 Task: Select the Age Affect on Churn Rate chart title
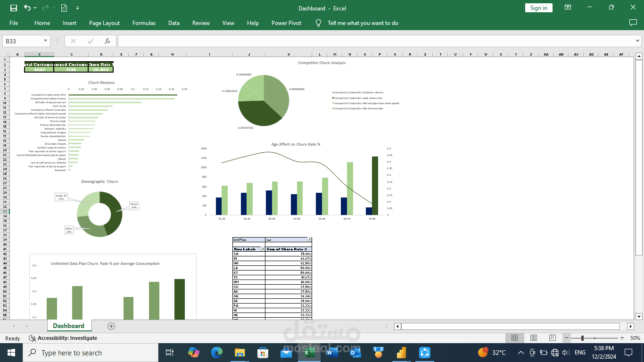point(296,144)
